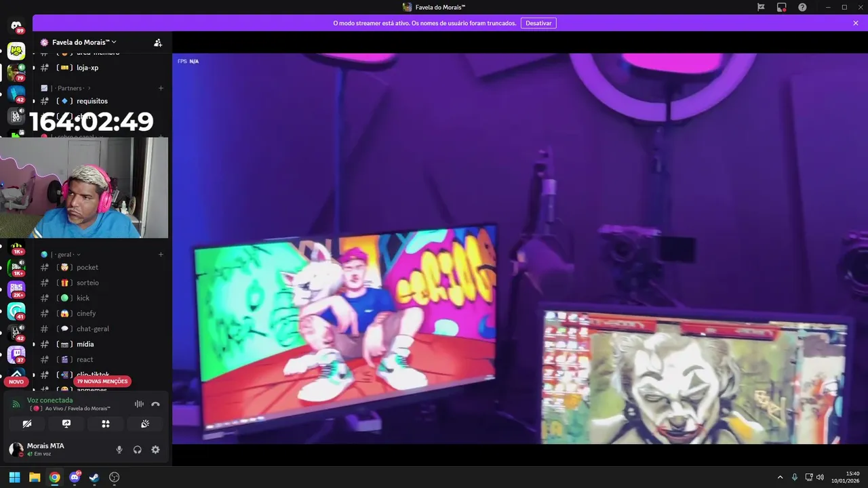Viewport: 868px width, 488px height.
Task: Disconnect from the voice call
Action: pos(155,404)
